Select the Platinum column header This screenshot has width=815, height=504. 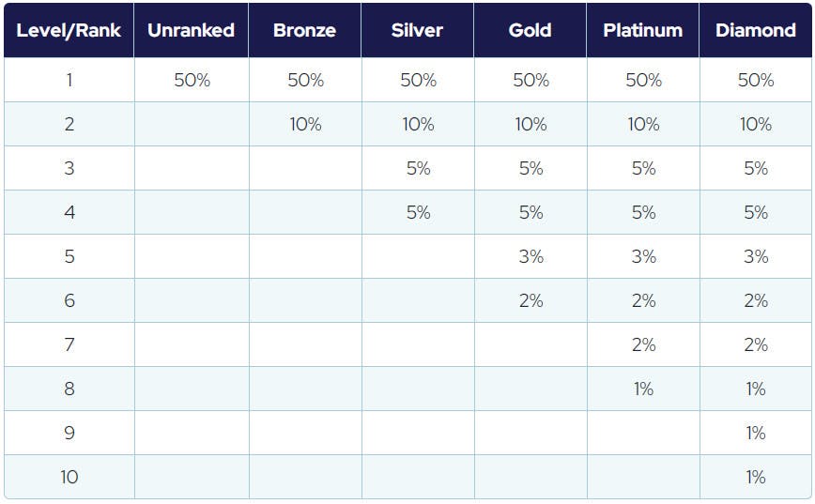tap(642, 30)
